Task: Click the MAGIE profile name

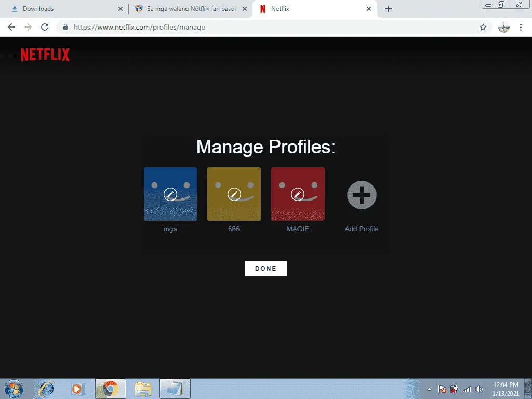Action: pyautogui.click(x=298, y=229)
